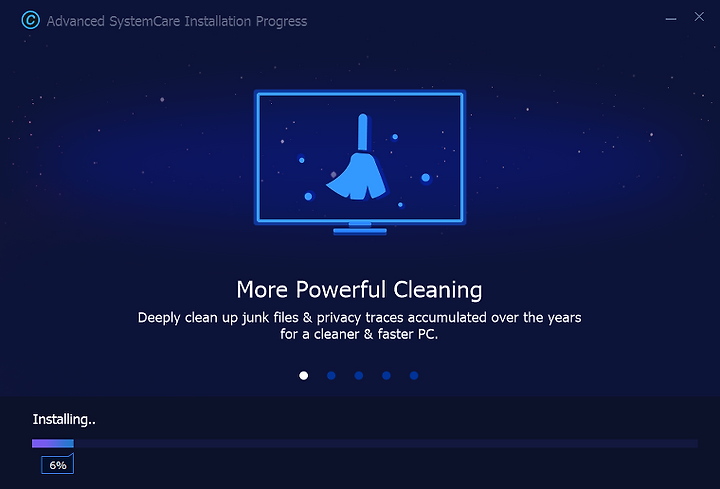720x489 pixels.
Task: Click the 'More Powerful Cleaning' heading
Action: (359, 290)
